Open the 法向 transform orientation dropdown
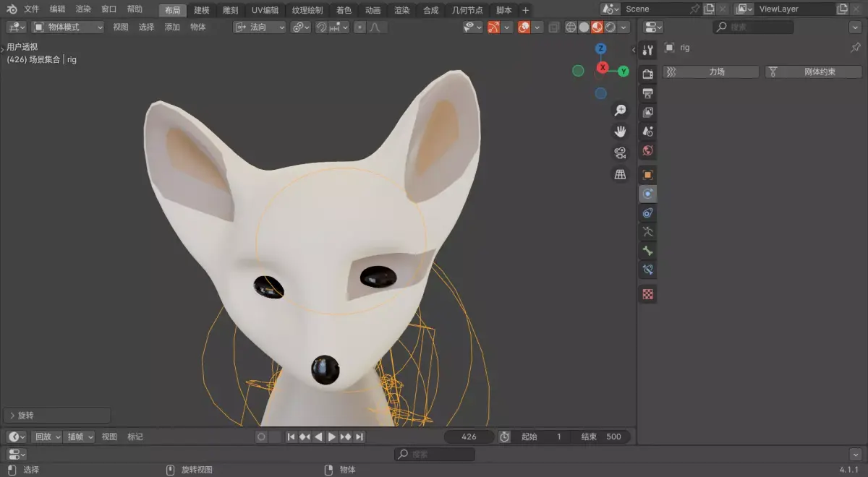868x477 pixels. (260, 27)
